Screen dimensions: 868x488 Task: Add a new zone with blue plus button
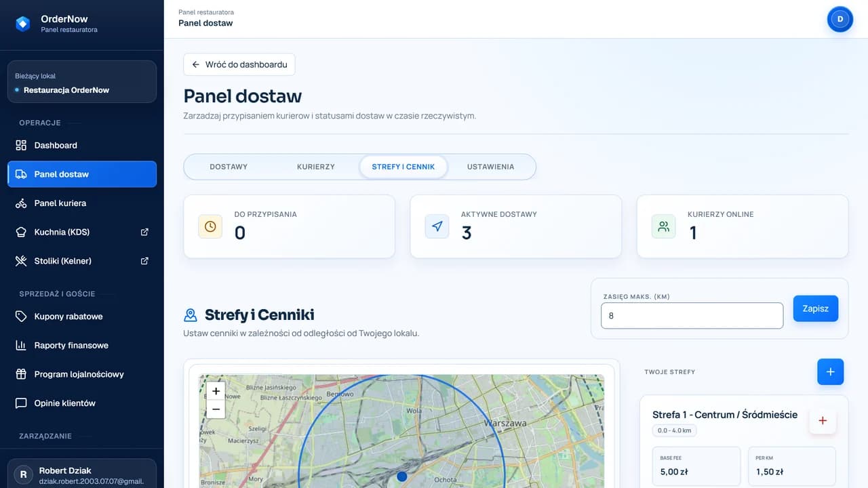(831, 372)
